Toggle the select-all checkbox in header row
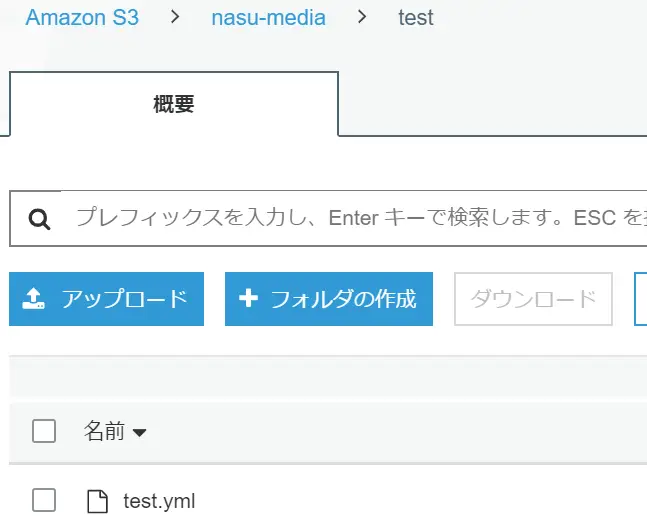The image size is (647, 529). 44,431
